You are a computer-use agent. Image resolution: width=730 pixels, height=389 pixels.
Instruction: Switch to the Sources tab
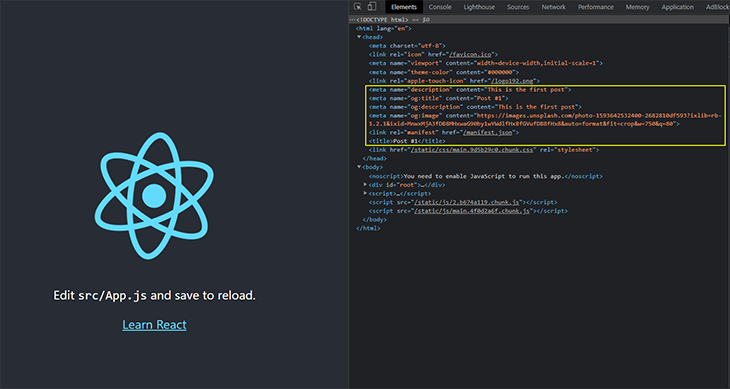[x=518, y=7]
